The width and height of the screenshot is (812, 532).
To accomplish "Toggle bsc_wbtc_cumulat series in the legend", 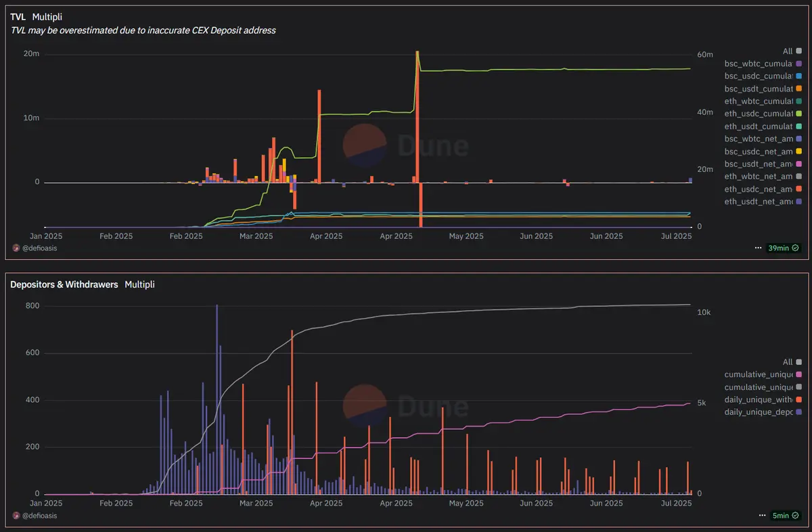I will 763,64.
